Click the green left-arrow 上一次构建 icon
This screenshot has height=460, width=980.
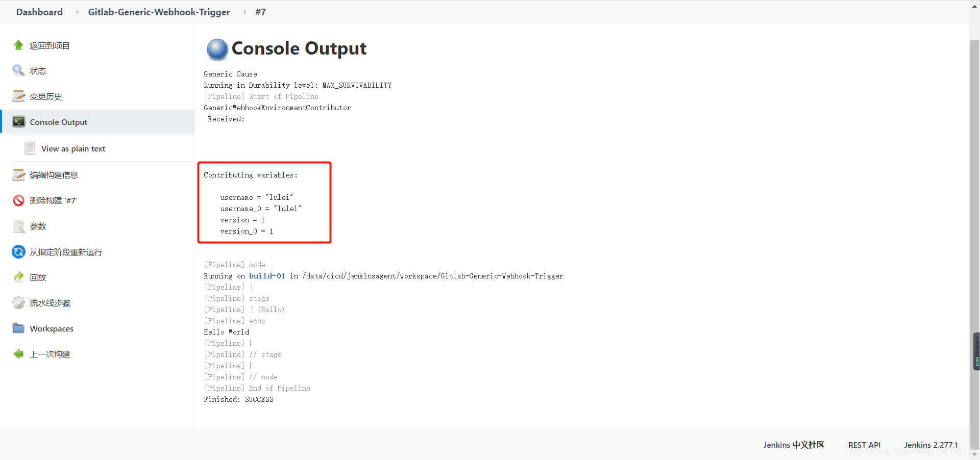[x=19, y=354]
